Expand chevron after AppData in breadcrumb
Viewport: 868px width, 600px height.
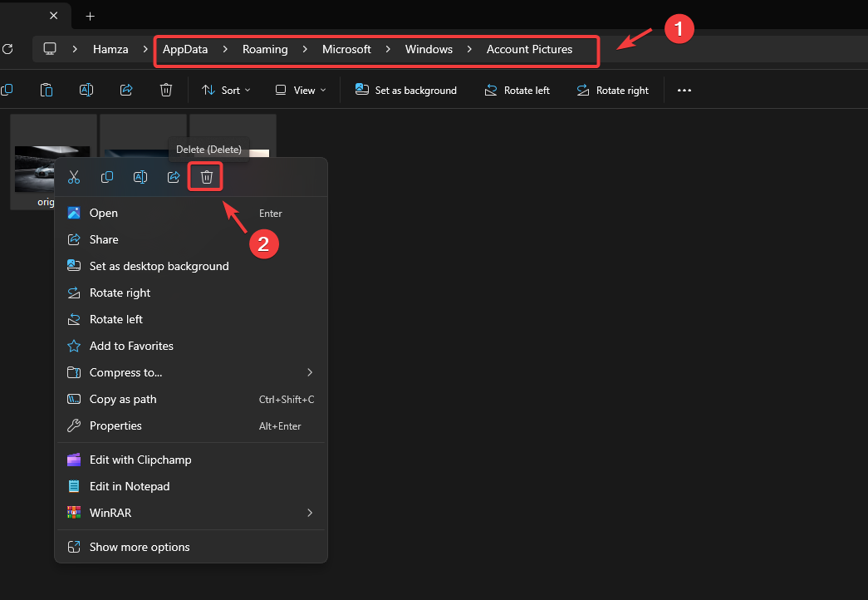[225, 49]
